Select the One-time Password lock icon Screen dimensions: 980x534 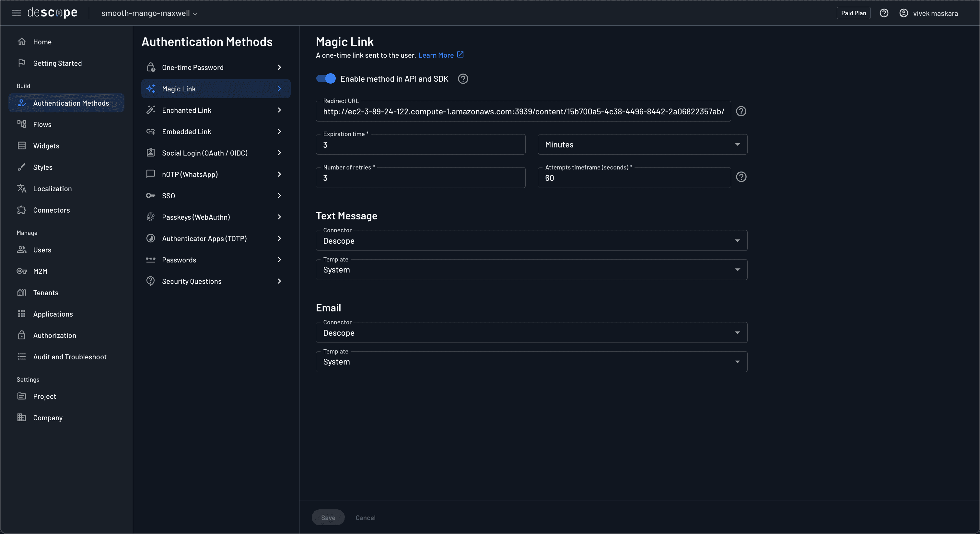pos(151,67)
